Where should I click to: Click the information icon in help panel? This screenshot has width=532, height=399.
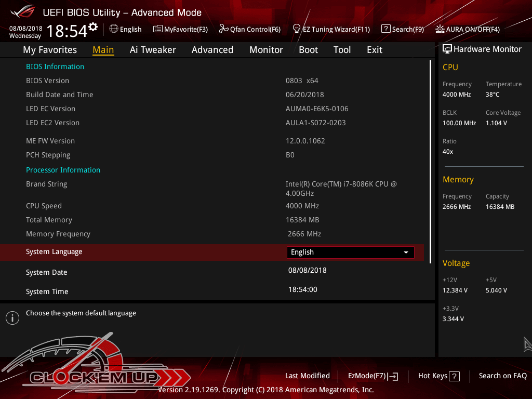point(12,318)
